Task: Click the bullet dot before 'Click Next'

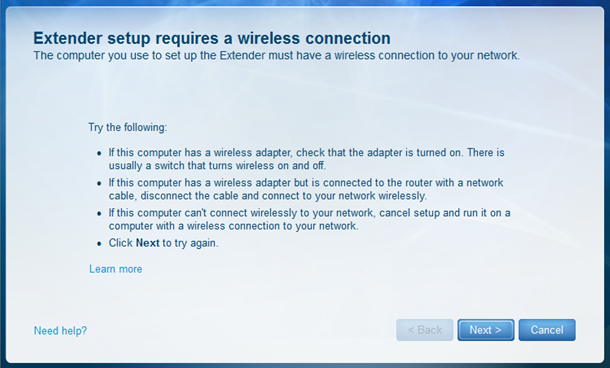Action: (x=100, y=244)
